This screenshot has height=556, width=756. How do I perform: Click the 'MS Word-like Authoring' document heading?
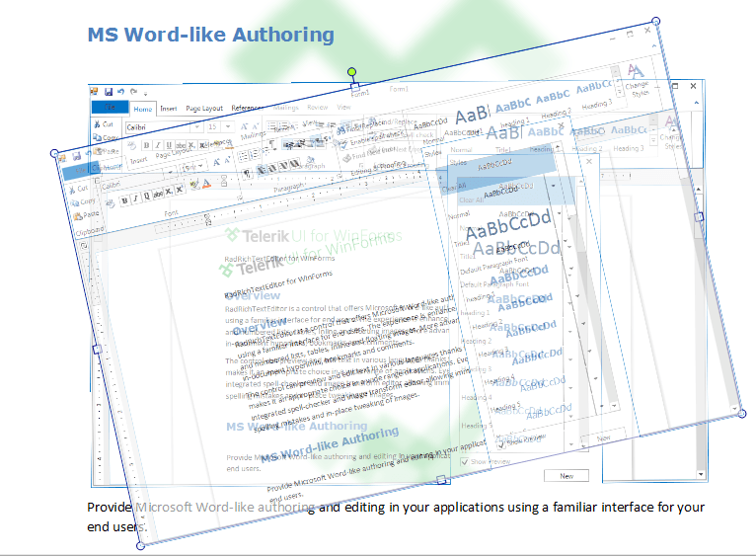point(210,35)
